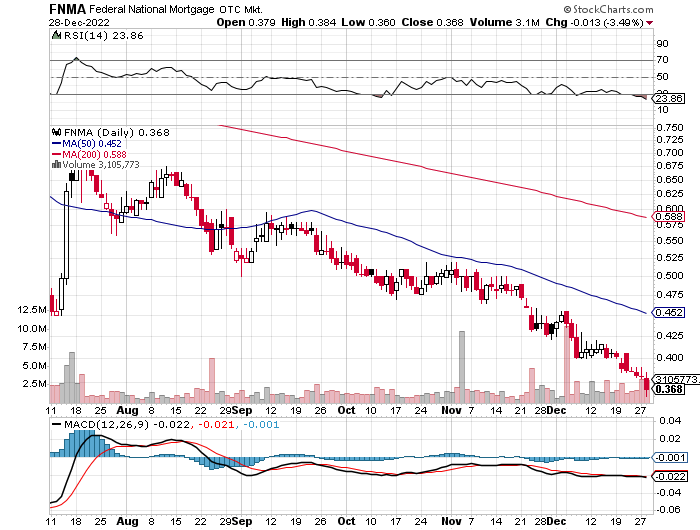Click the 0.04 label on the MACD axis

pyautogui.click(x=670, y=420)
